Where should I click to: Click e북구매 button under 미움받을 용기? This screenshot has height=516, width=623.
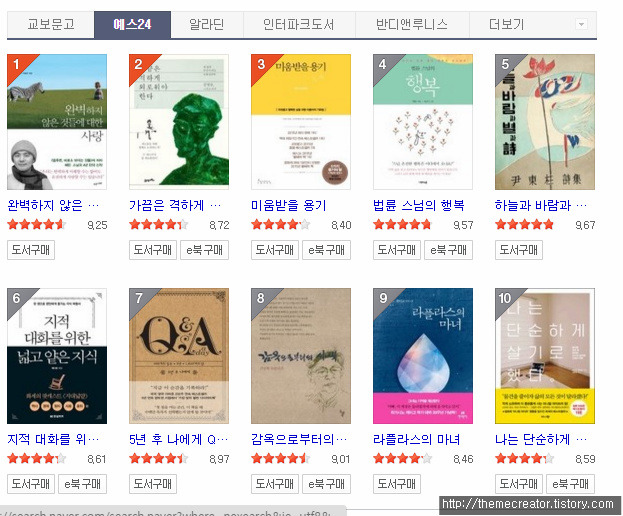(326, 250)
